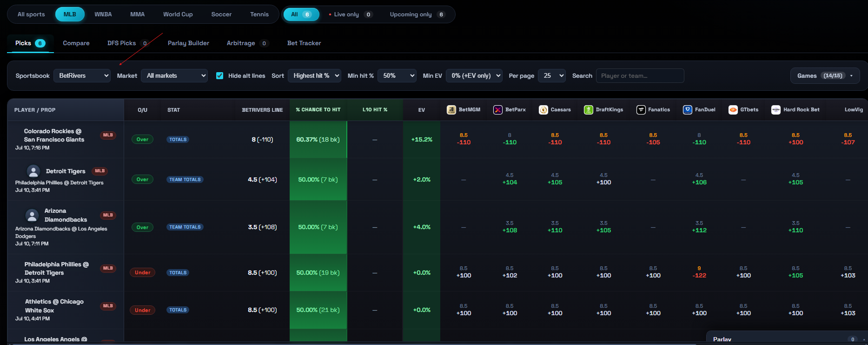This screenshot has height=345, width=868.
Task: Click the Detroit Tigers player avatar icon
Action: 33,171
